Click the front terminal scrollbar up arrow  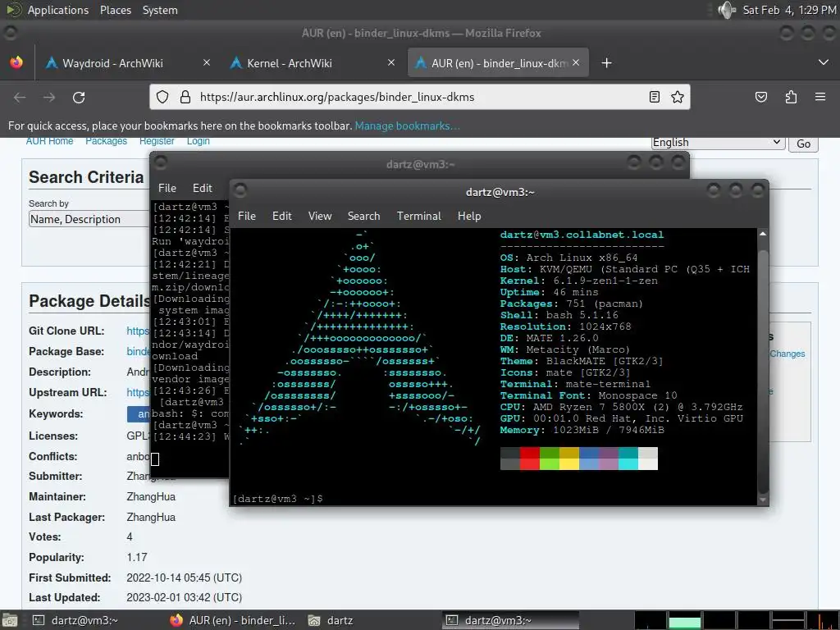[x=763, y=234]
